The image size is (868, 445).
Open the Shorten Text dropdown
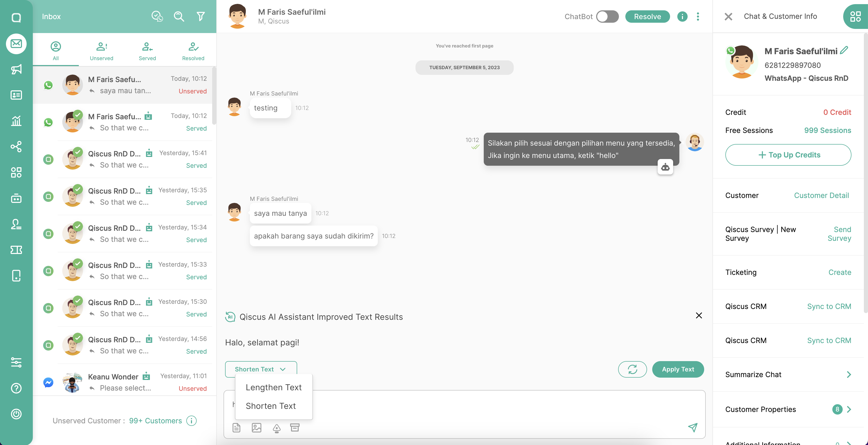[x=261, y=369]
